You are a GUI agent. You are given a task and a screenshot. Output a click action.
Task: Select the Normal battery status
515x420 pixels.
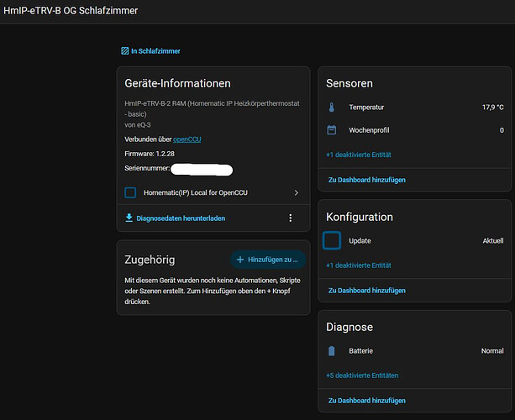pyautogui.click(x=492, y=351)
